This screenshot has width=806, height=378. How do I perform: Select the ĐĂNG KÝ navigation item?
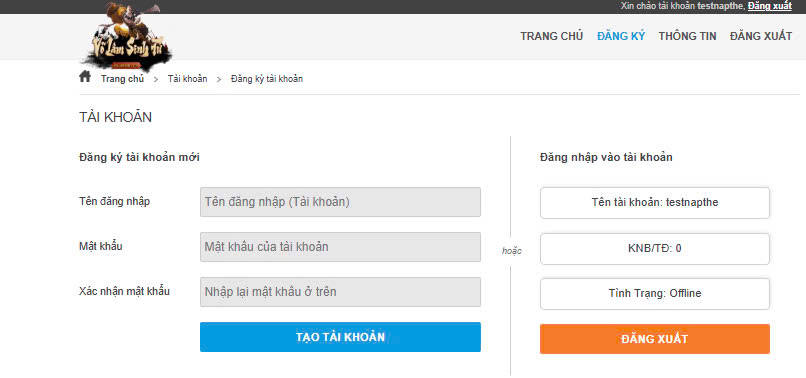point(620,37)
